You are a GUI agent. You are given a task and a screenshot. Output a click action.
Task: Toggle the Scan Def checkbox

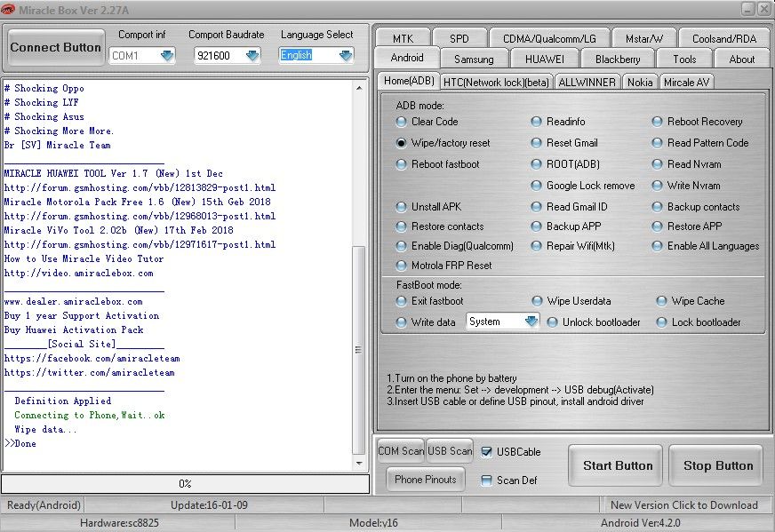(x=486, y=480)
